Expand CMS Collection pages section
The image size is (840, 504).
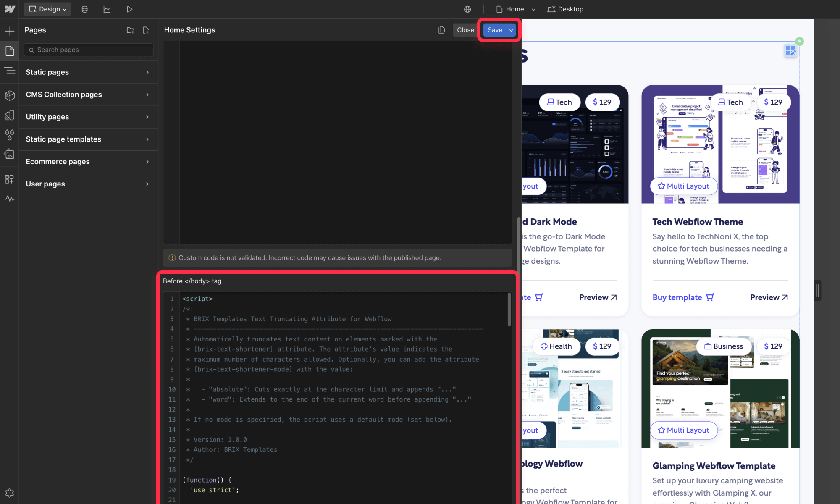click(88, 94)
